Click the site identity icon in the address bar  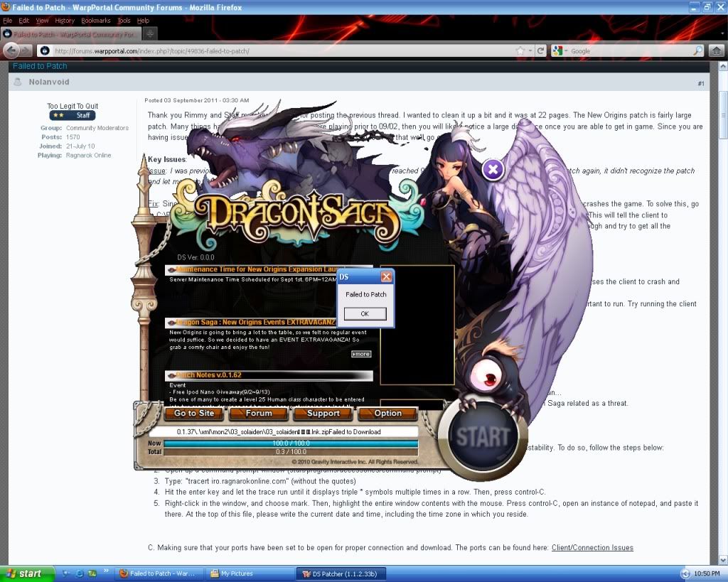point(45,50)
